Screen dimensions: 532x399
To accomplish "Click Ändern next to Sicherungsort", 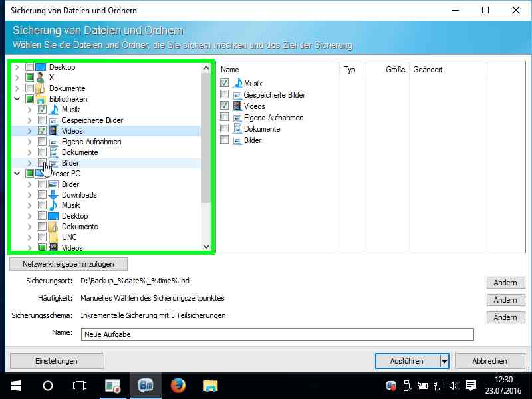I will point(505,283).
